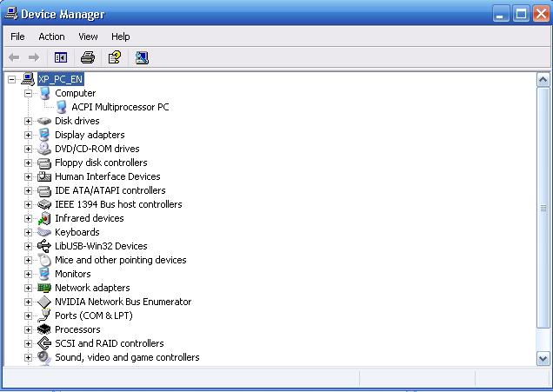Click the scrollbar down arrow
Viewport: 553px width, 392px height.
543,359
